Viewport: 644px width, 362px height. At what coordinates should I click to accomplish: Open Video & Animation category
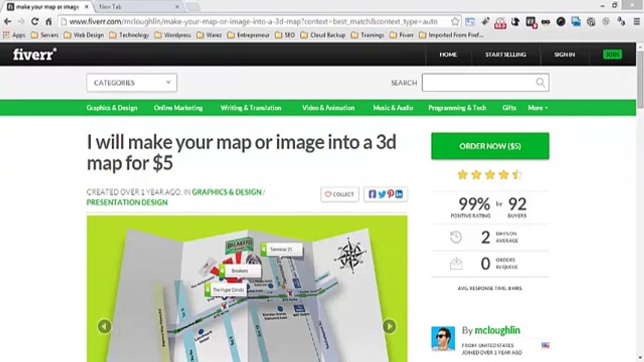click(328, 108)
